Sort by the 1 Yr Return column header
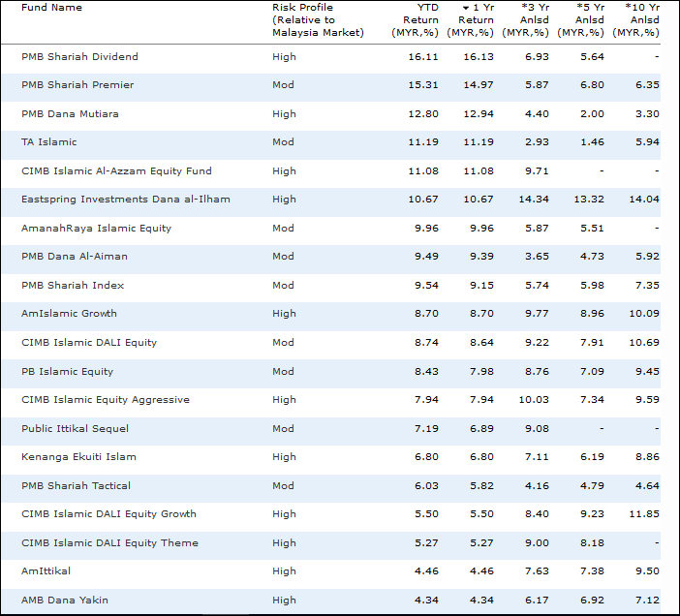The height and width of the screenshot is (616, 680). 471,20
